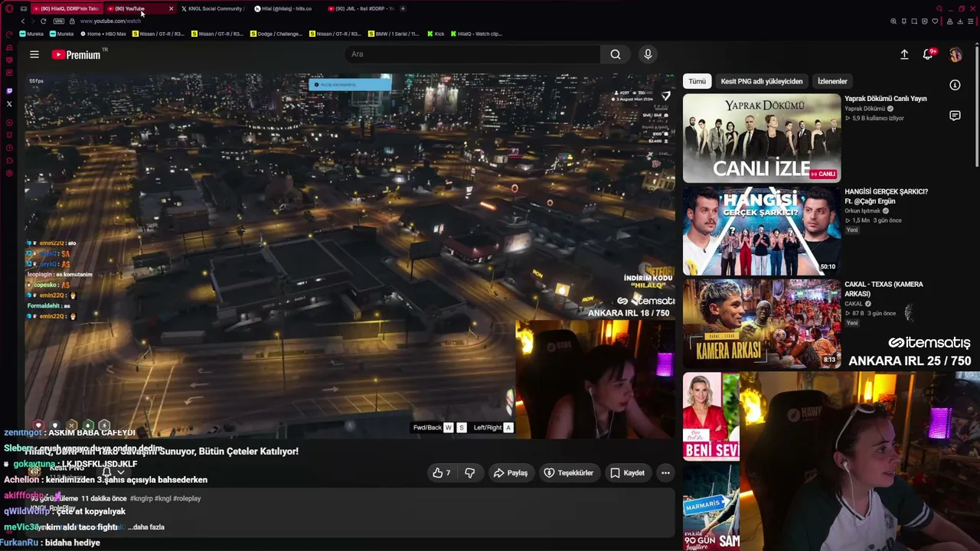
Task: Open X (Twitter) in the browser sidebar
Action: (9, 103)
